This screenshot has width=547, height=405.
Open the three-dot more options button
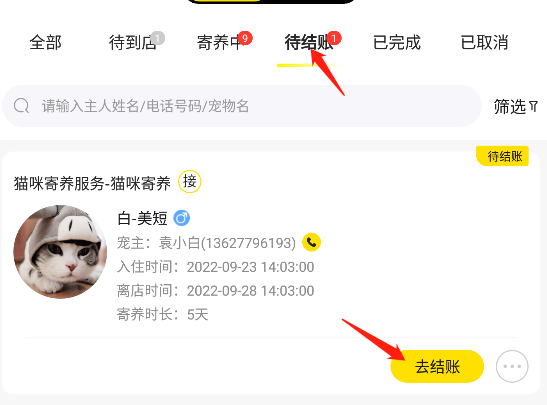512,366
